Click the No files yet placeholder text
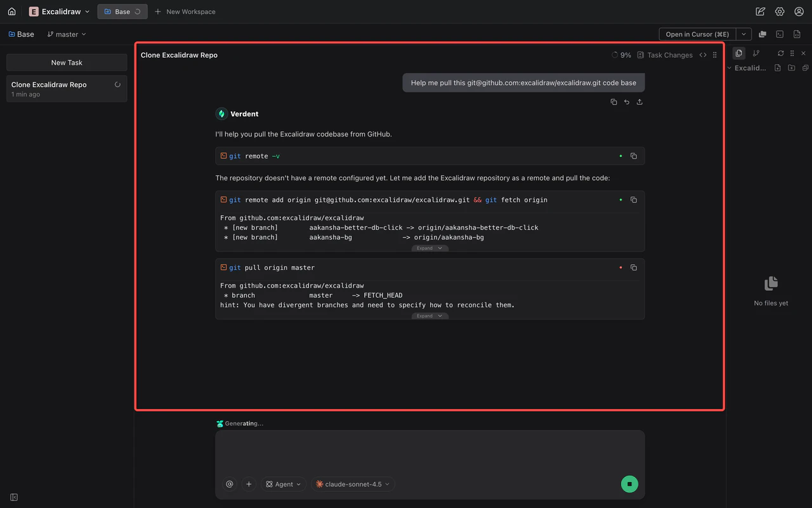 pos(771,304)
